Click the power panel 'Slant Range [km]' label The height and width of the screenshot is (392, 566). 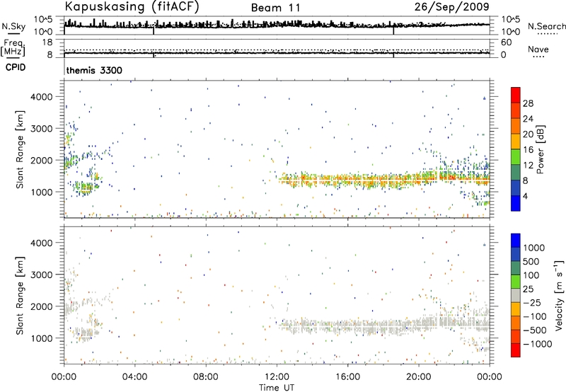(x=20, y=149)
